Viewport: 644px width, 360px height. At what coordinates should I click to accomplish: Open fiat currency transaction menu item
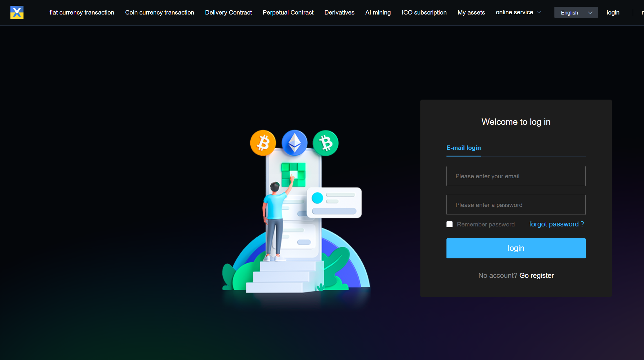82,12
